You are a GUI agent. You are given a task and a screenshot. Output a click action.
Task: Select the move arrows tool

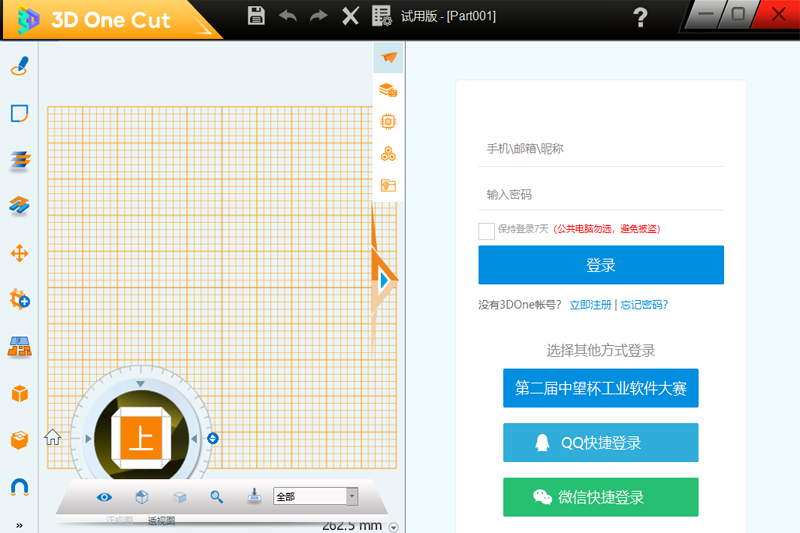(x=19, y=253)
